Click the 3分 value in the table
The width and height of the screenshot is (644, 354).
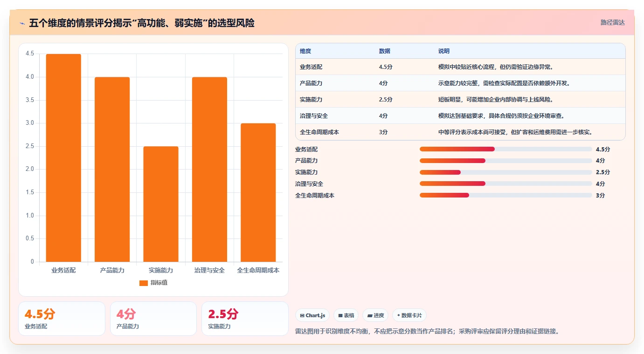coord(383,132)
